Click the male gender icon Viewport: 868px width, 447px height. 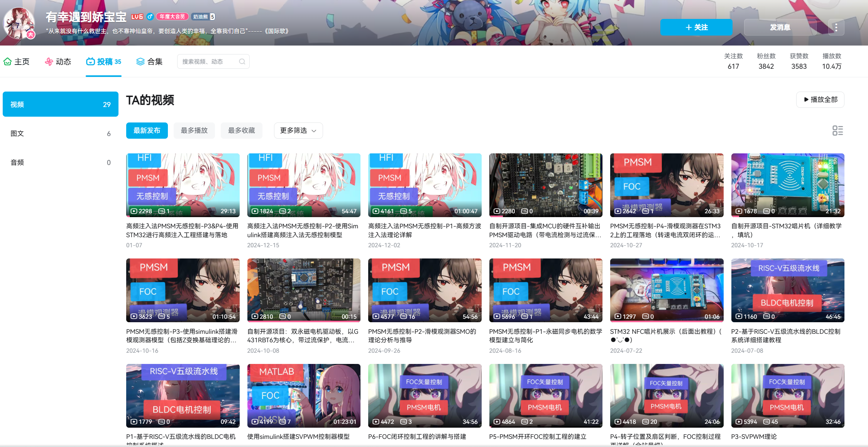pos(150,17)
